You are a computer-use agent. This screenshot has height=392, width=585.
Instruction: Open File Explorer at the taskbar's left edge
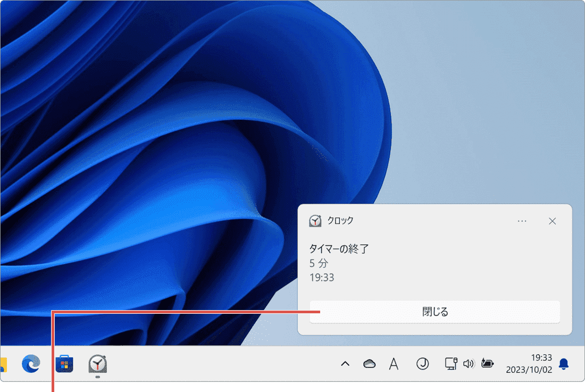(x=4, y=364)
